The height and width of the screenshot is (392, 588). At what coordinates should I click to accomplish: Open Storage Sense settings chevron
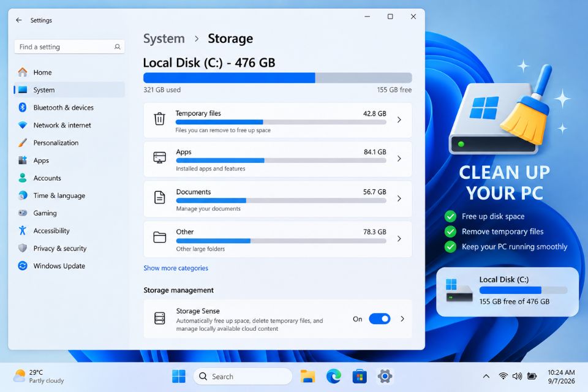click(x=402, y=319)
